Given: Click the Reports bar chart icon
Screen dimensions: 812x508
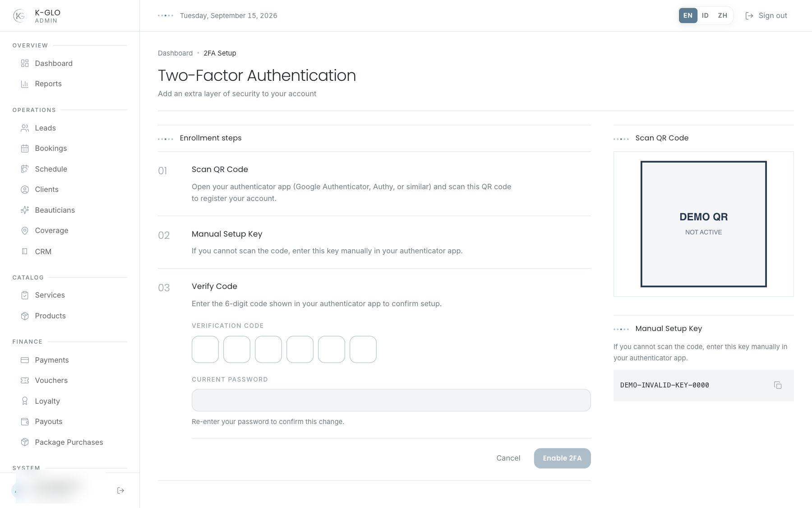Looking at the screenshot, I should 25,84.
